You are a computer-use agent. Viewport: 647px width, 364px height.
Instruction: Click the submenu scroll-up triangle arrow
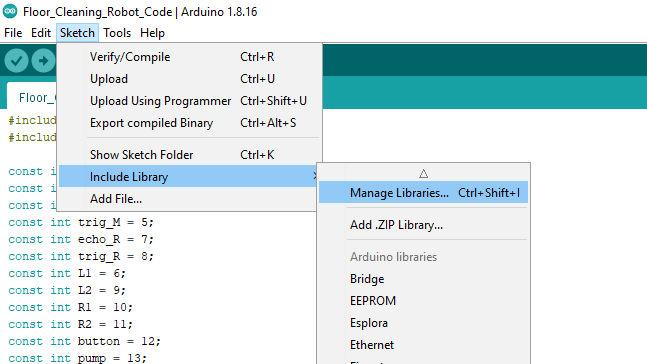click(423, 173)
